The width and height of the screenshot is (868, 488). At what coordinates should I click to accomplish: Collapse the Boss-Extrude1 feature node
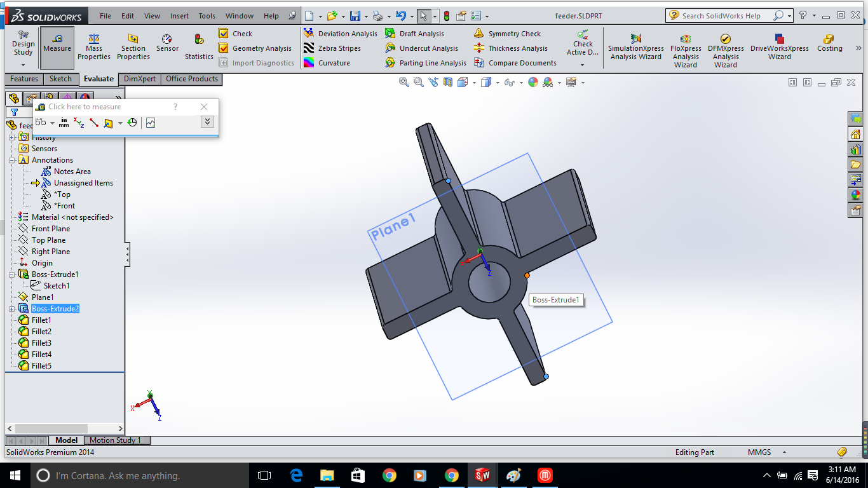click(x=11, y=274)
